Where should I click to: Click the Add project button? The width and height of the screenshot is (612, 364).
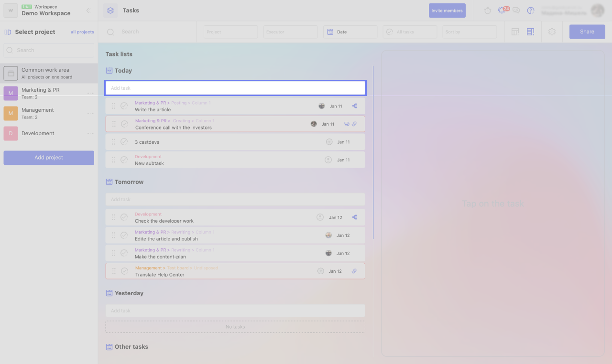[x=49, y=158]
